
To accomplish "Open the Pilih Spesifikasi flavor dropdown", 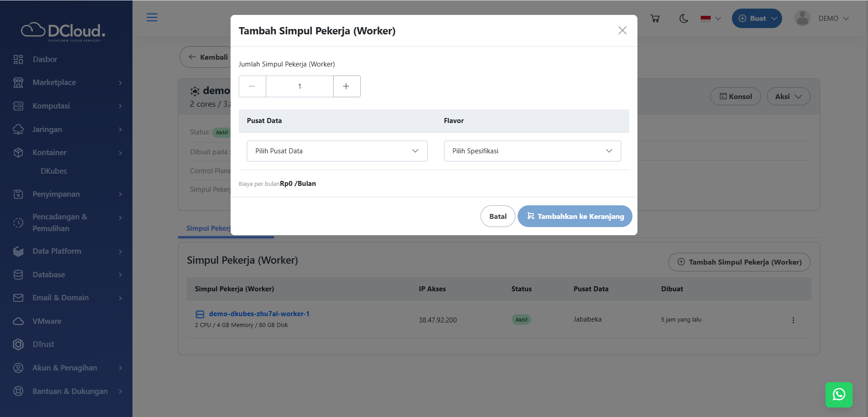I will point(532,151).
